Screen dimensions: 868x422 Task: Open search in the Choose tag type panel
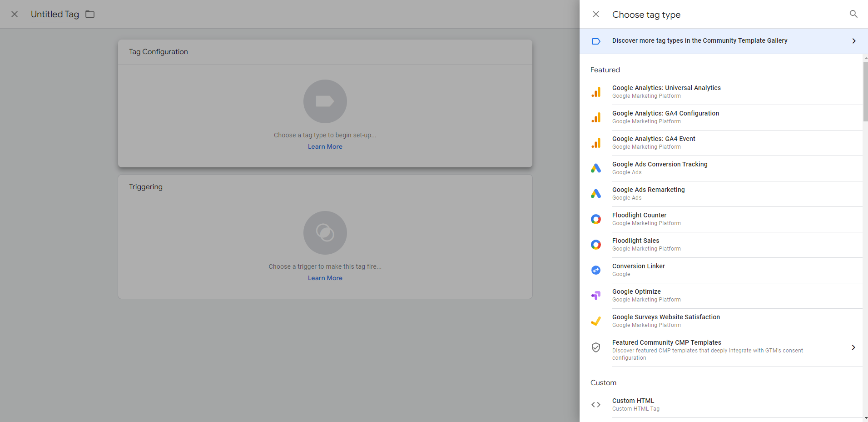pyautogui.click(x=853, y=14)
